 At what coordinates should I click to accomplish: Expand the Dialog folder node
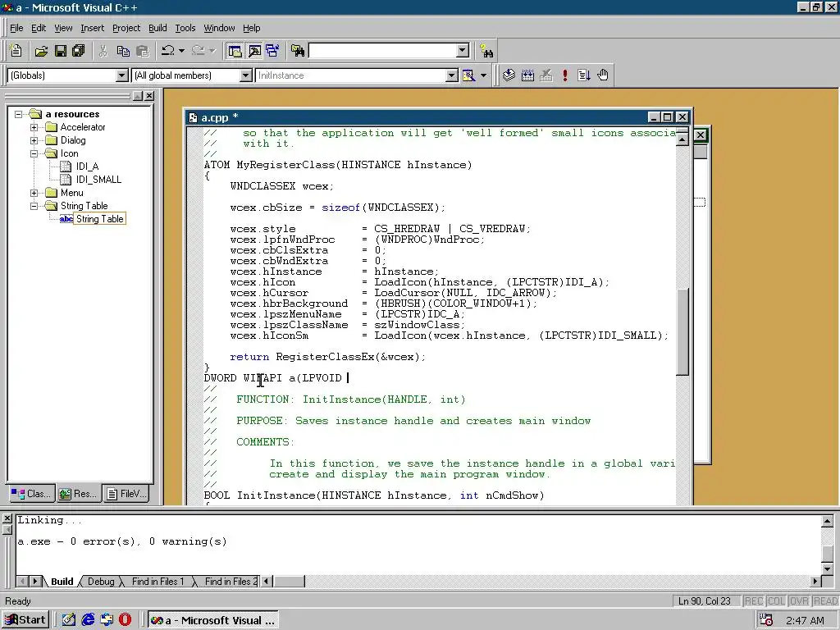[x=34, y=140]
